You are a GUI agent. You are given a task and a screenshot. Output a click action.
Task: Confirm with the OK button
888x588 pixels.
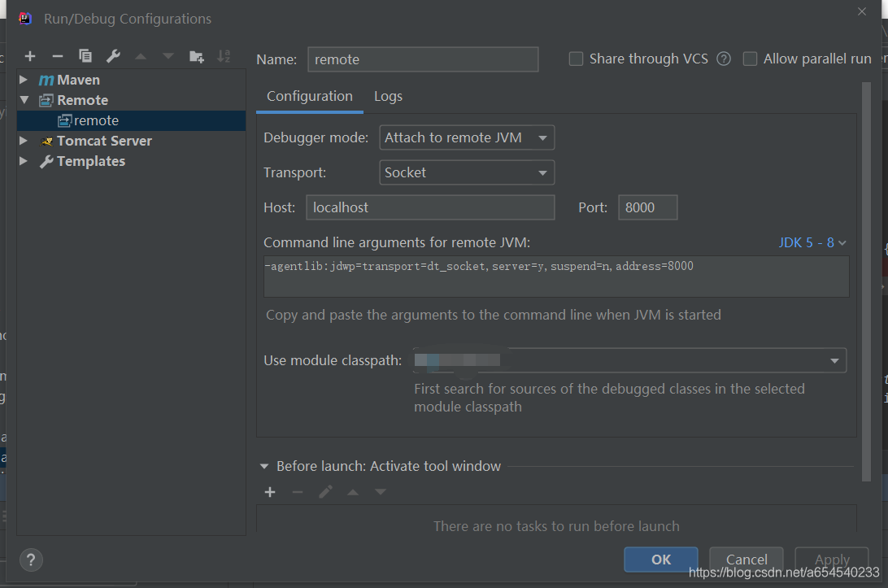(661, 560)
